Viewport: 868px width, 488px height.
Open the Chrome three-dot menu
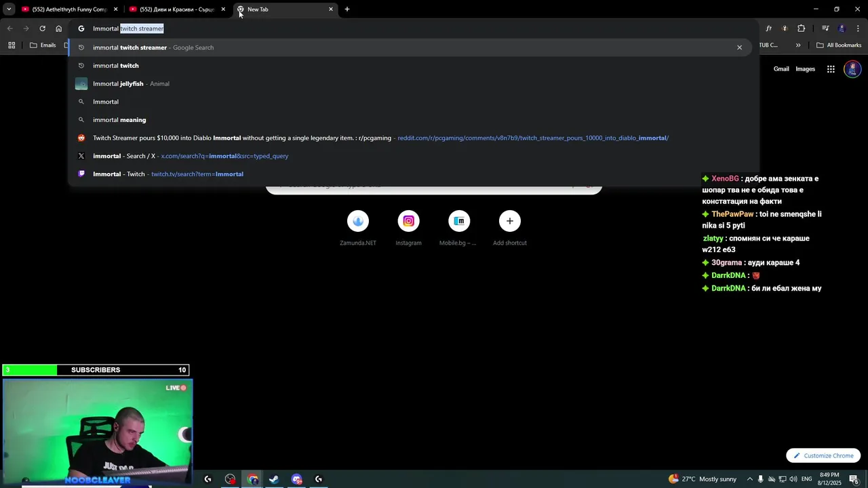[859, 28]
